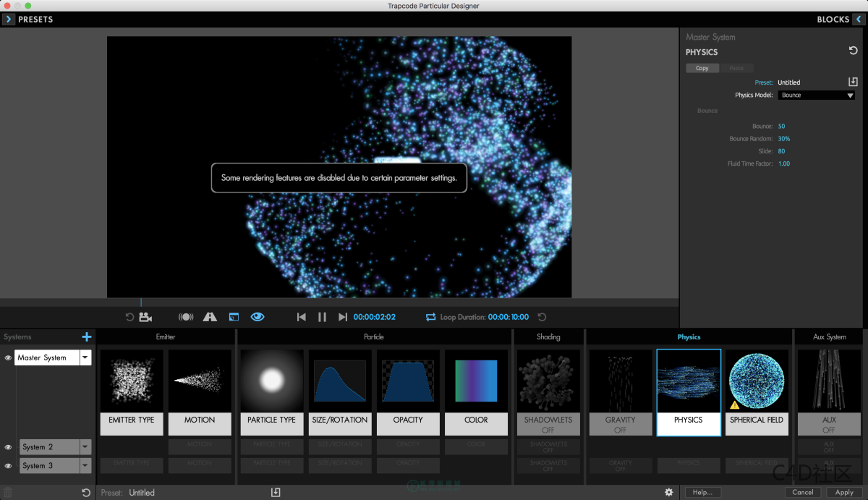The height and width of the screenshot is (500, 868).
Task: Click the save preset icon next to Untitled
Action: (853, 82)
